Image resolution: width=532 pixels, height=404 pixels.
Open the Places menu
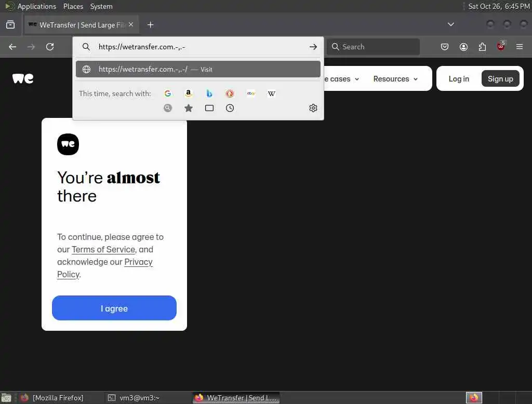73,6
